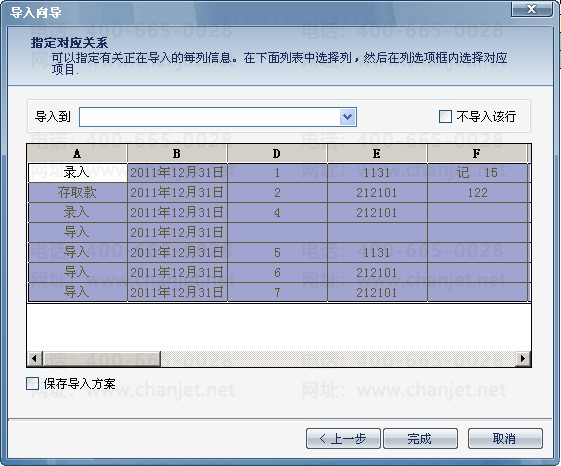Viewport: 561px width, 466px height.
Task: Select column header D
Action: click(x=277, y=154)
